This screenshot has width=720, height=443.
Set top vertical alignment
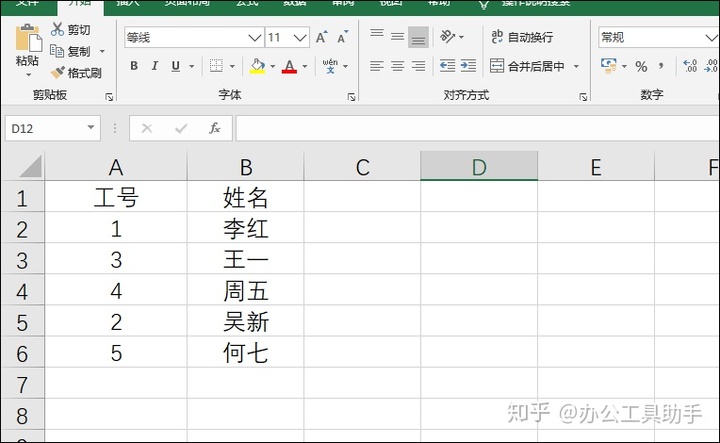coord(377,33)
